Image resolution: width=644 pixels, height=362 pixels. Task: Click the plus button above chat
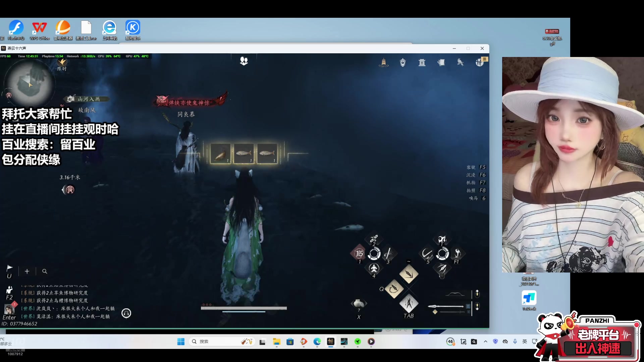click(27, 271)
